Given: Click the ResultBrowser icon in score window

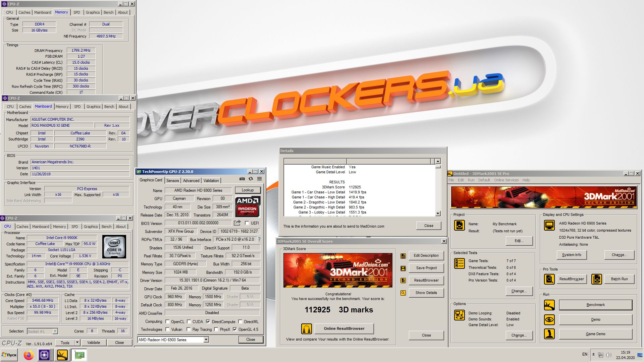Looking at the screenshot, I should 403,281.
